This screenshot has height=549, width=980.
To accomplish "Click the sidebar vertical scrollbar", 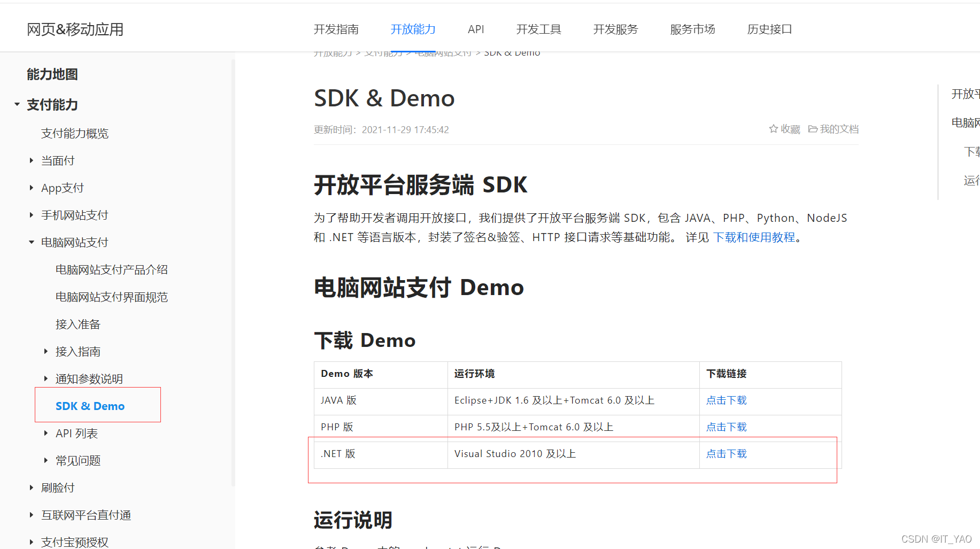I will point(233,273).
